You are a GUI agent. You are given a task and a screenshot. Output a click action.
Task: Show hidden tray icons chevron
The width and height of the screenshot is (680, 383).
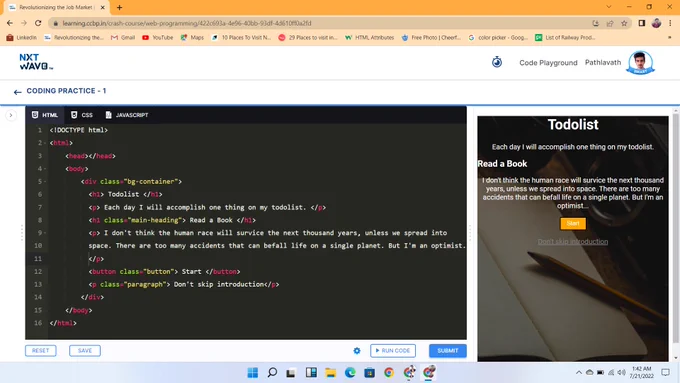click(579, 373)
